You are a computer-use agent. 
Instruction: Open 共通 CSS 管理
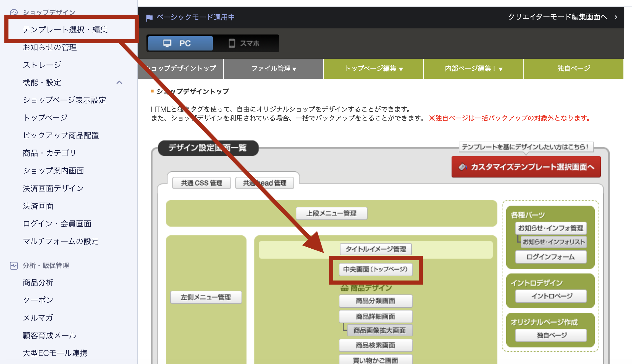click(x=201, y=183)
